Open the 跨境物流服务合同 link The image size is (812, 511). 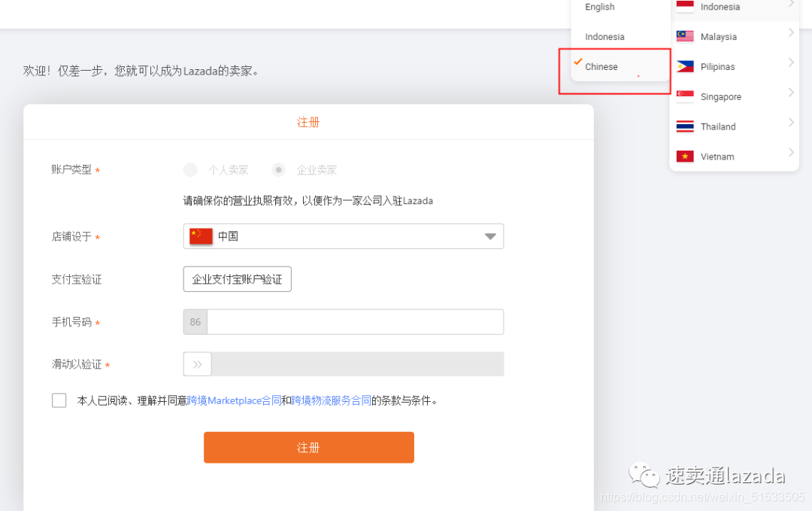coord(332,400)
